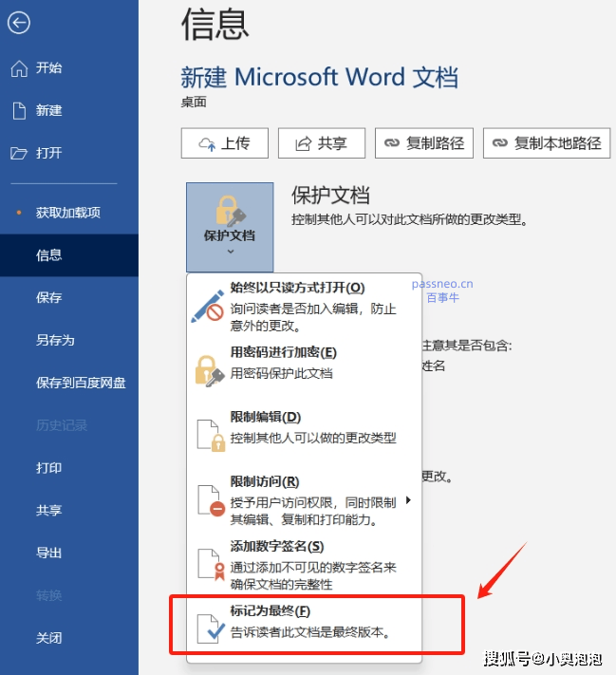The image size is (616, 675).
Task: Choose 限制访问(R) option
Action: click(x=304, y=500)
